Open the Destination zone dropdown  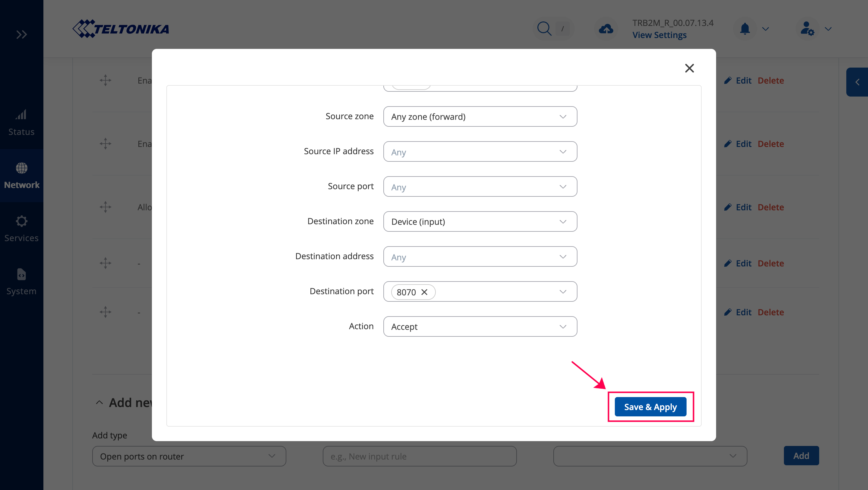click(480, 221)
